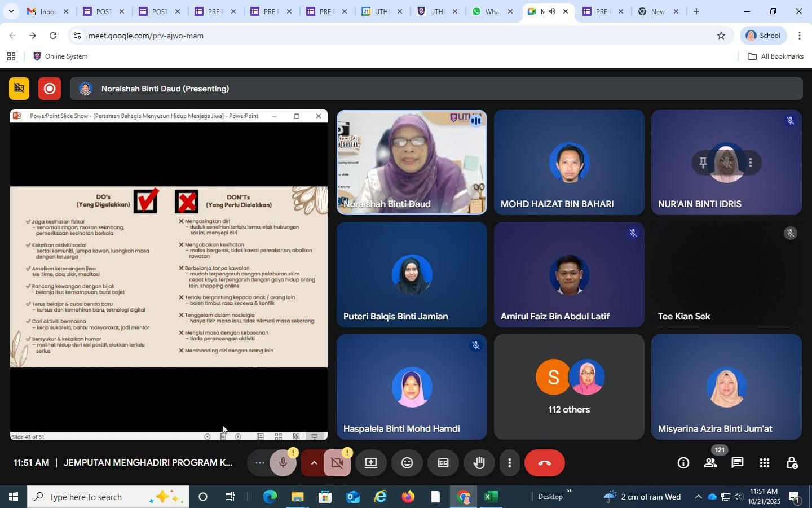Open options on NUR'AIN BINTI IDRIS tile

(x=750, y=163)
